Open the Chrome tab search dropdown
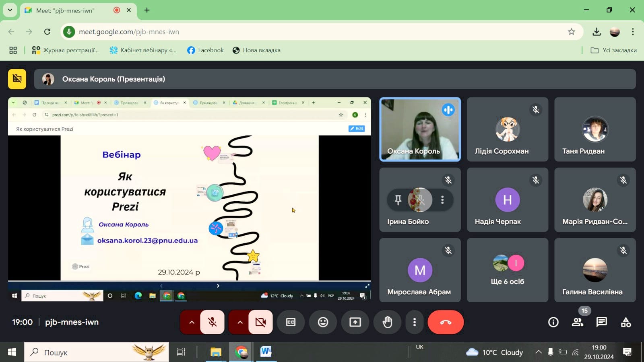Viewport: 644px width, 362px height. (x=10, y=10)
